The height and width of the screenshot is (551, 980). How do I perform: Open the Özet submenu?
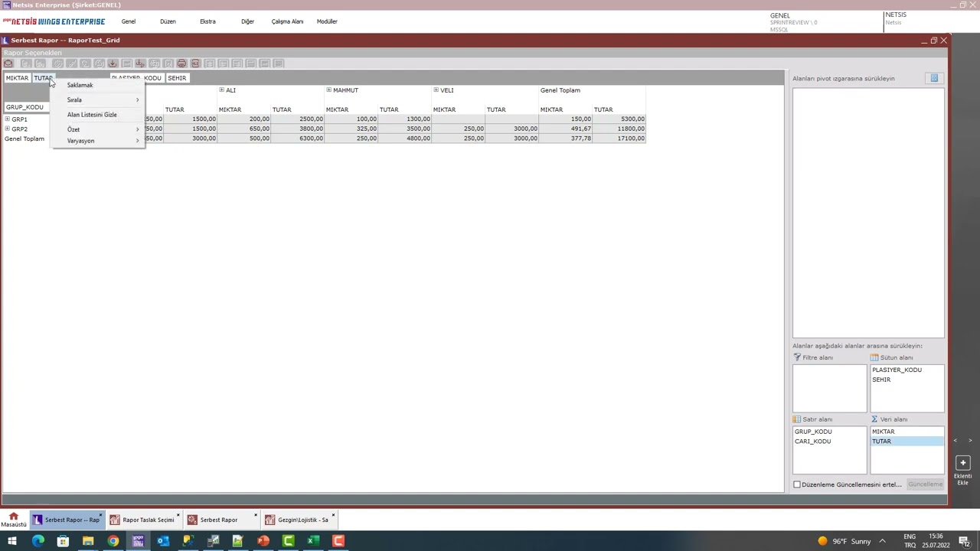pyautogui.click(x=98, y=129)
